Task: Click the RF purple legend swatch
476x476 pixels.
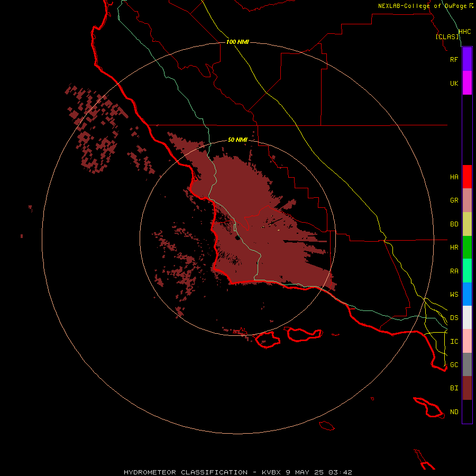Action: tap(467, 59)
